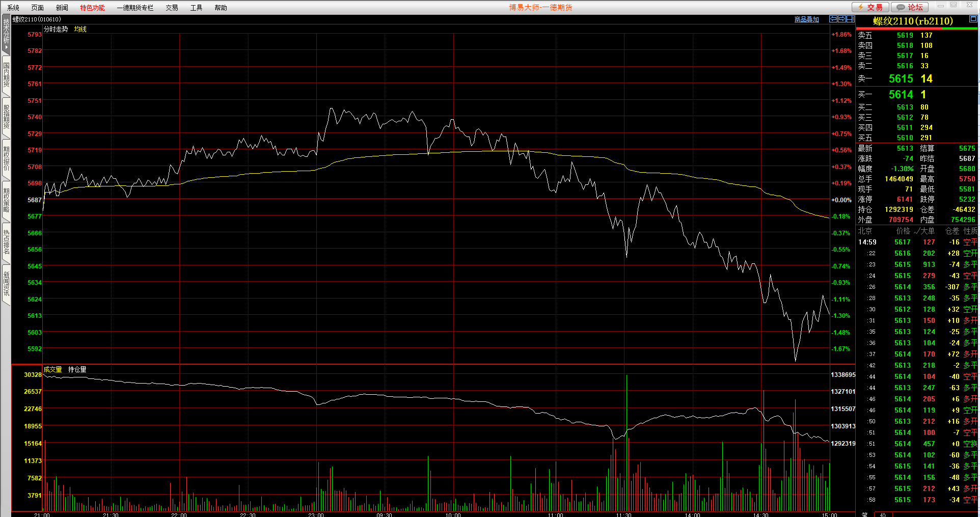Click the right arrow next-contract icon

point(842,19)
